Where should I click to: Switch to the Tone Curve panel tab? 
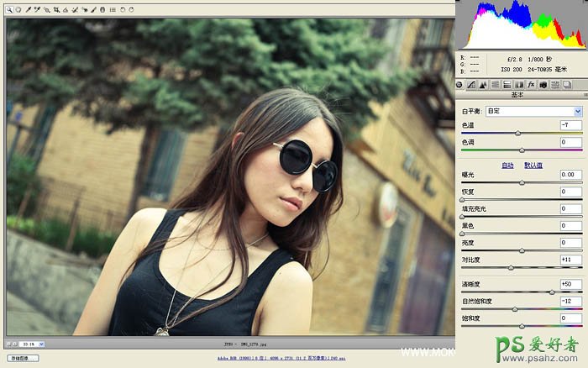point(471,85)
